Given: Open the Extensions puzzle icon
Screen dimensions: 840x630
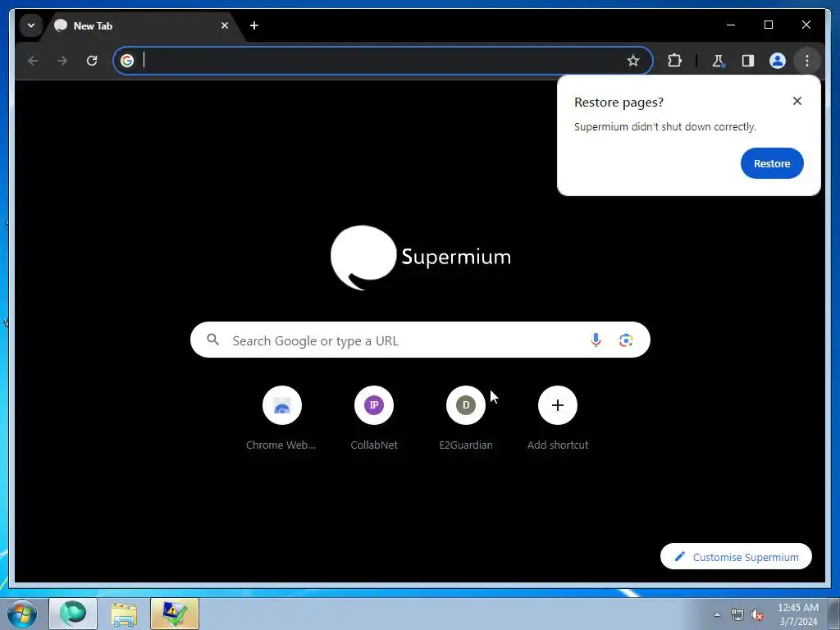Looking at the screenshot, I should pos(674,61).
